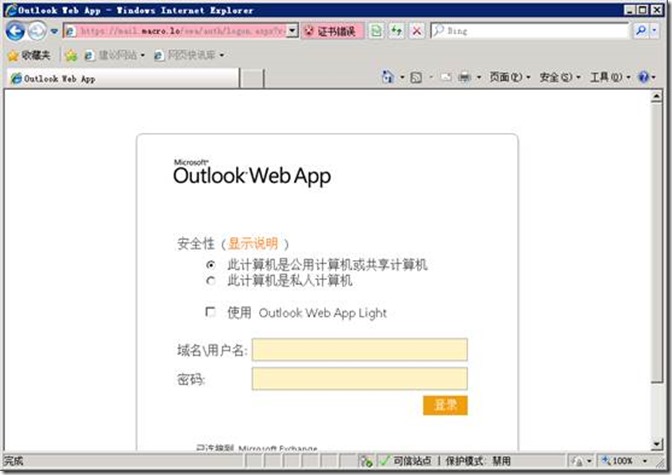Open the 100% zoom level button
Image resolution: width=672 pixels, height=475 pixels.
(x=618, y=461)
